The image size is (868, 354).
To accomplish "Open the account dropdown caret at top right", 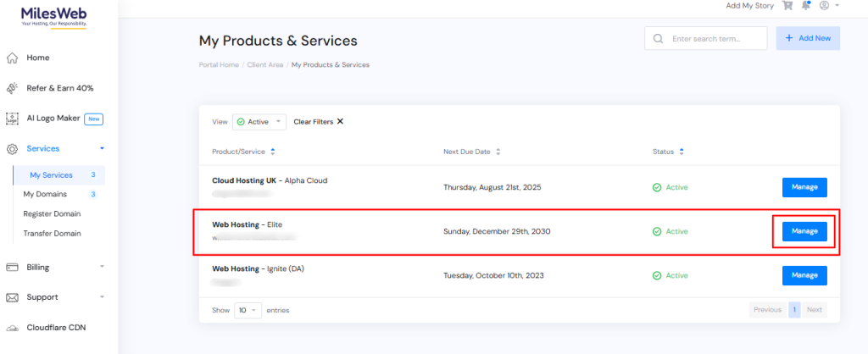I will (837, 6).
